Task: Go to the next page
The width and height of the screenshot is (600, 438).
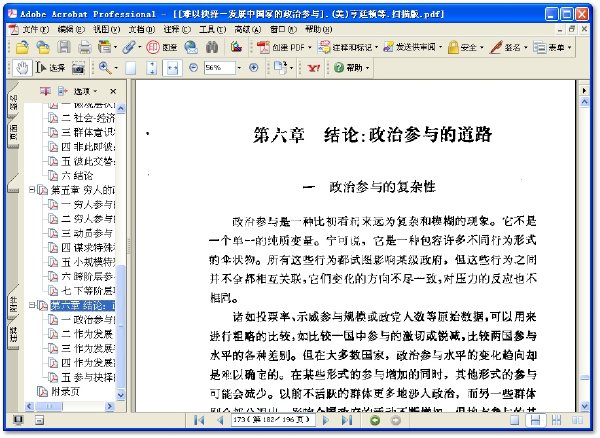Action: click(326, 420)
